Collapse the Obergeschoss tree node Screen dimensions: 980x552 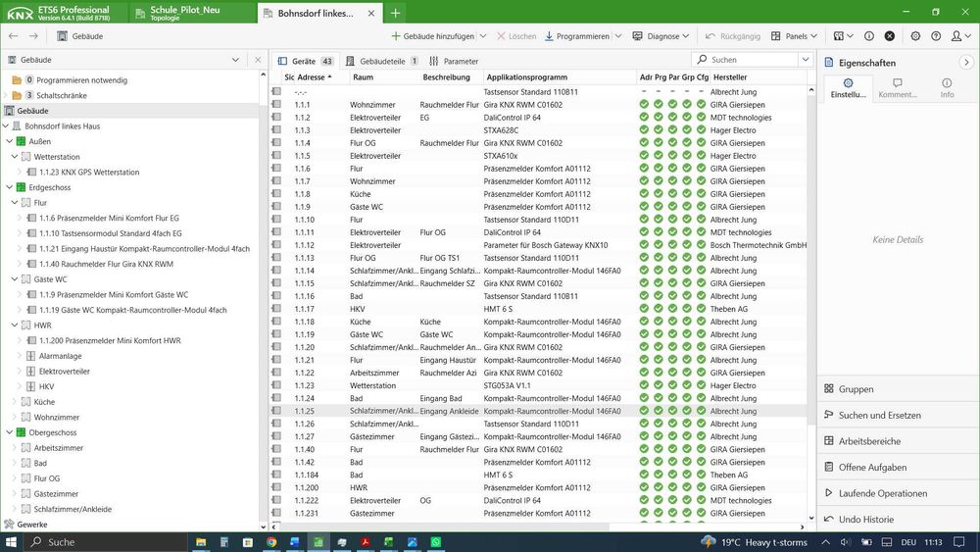pyautogui.click(x=10, y=432)
